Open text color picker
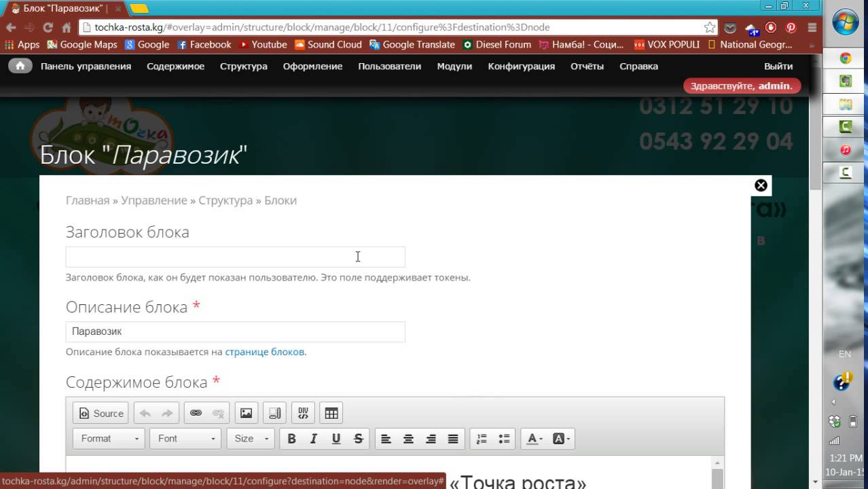 (x=535, y=439)
